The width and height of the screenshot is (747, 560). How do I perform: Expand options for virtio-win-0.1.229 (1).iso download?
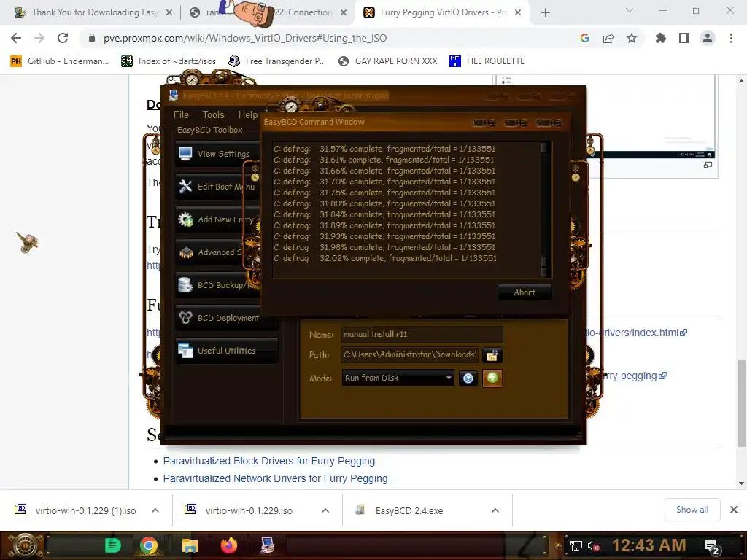click(x=155, y=510)
